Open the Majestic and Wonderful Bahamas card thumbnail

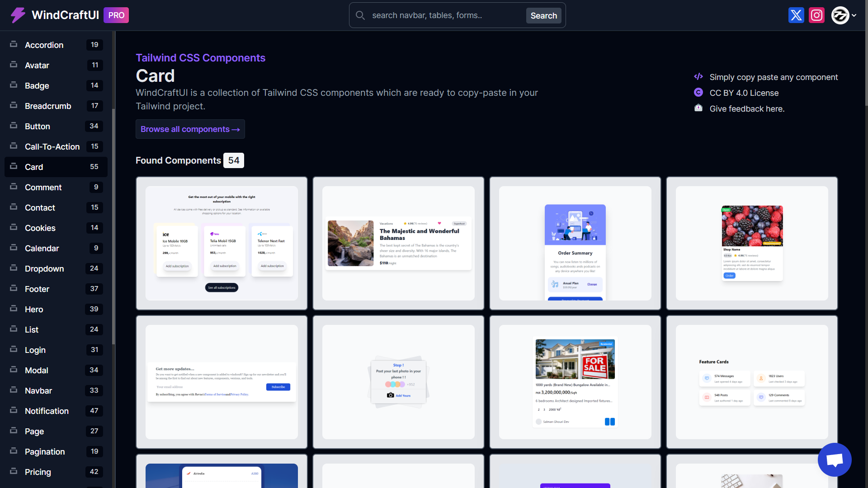(x=398, y=243)
